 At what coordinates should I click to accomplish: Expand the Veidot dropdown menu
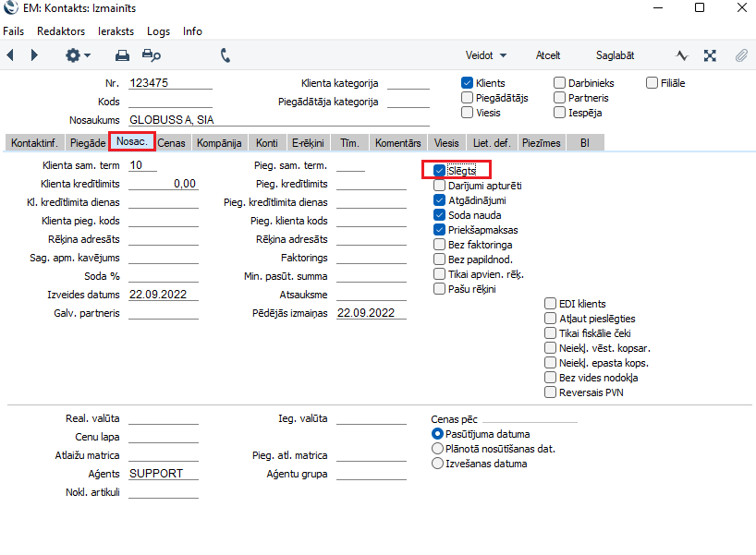(486, 55)
